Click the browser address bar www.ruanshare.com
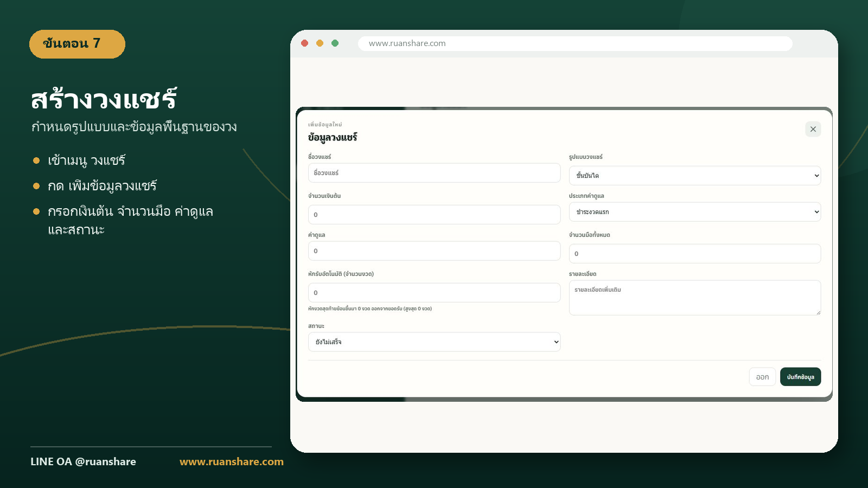868x488 pixels. point(575,43)
